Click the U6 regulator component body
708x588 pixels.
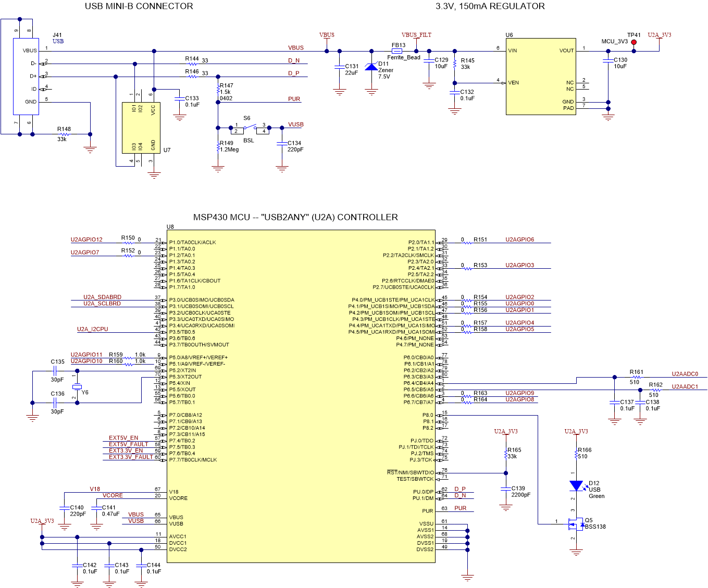click(x=541, y=76)
